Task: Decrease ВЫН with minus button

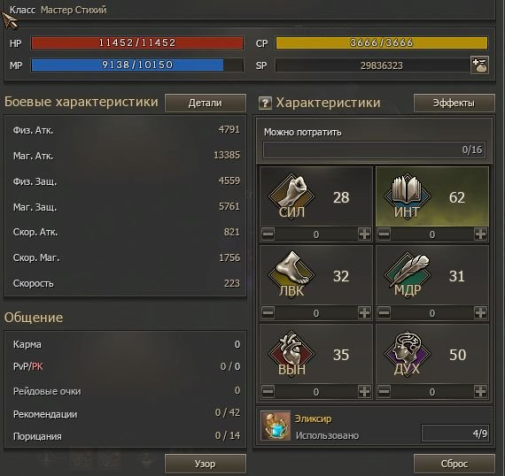Action: [268, 391]
